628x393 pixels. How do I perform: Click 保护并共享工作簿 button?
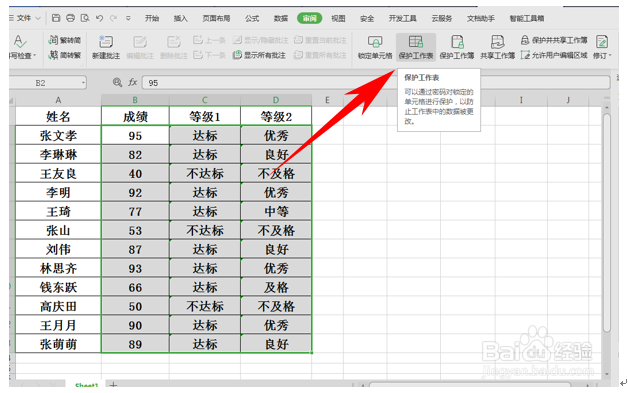554,40
